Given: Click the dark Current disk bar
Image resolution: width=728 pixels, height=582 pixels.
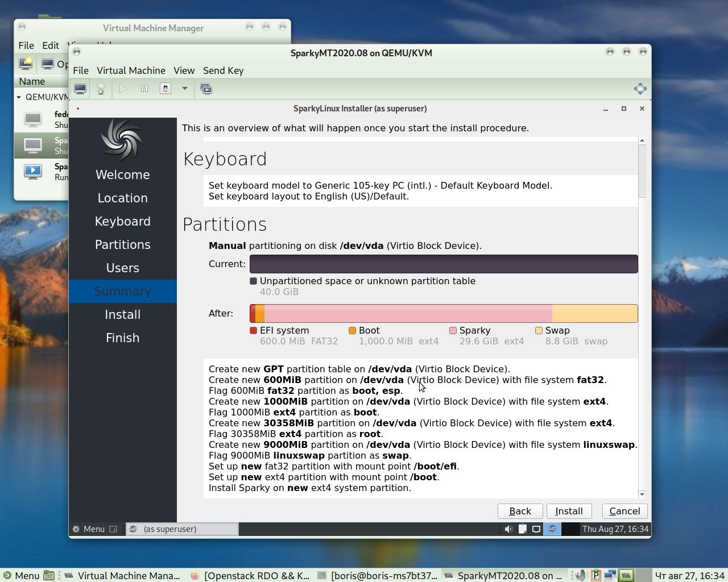Looking at the screenshot, I should tap(444, 264).
